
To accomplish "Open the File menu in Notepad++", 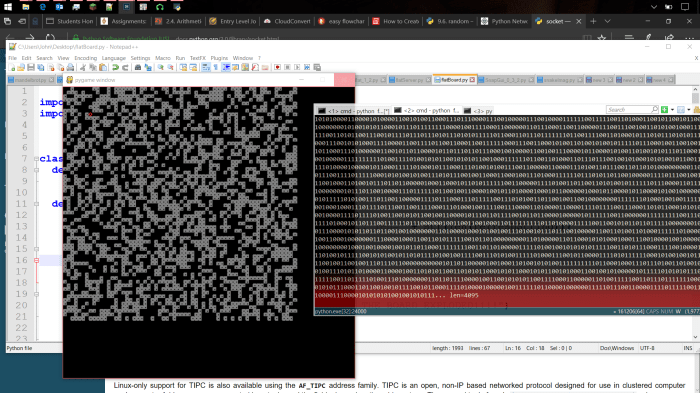I will [12, 58].
